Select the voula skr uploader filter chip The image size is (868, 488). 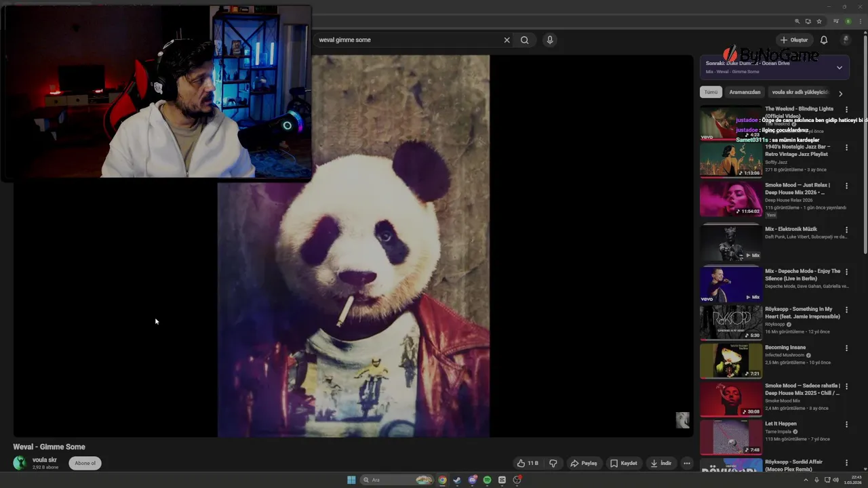800,92
